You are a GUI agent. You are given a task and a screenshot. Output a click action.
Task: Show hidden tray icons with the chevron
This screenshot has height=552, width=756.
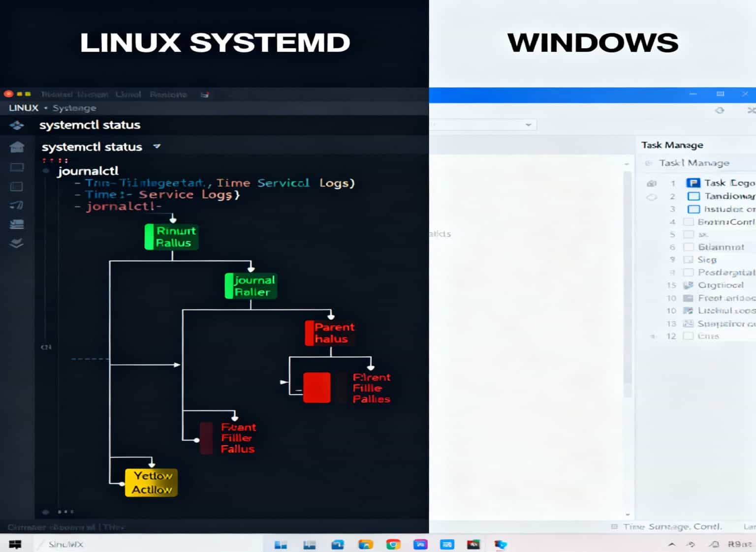671,544
